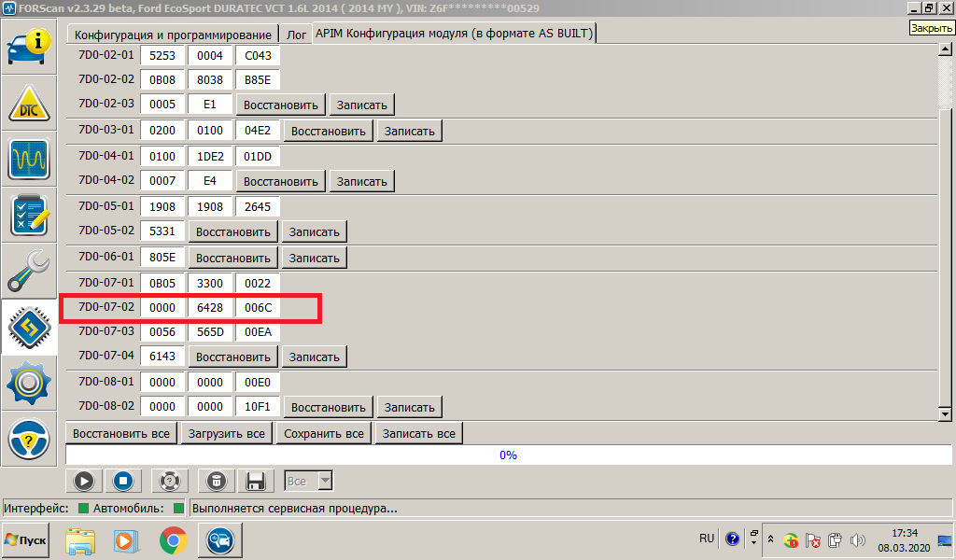Open the oscilloscope dashboard section

pos(29,159)
